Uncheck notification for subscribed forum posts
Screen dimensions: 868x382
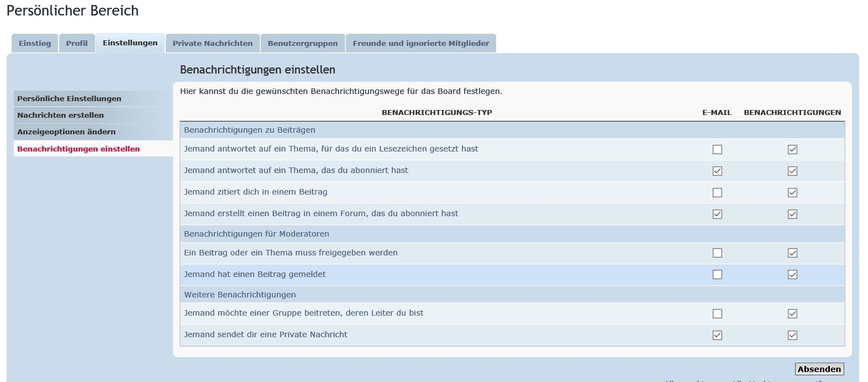pos(792,214)
